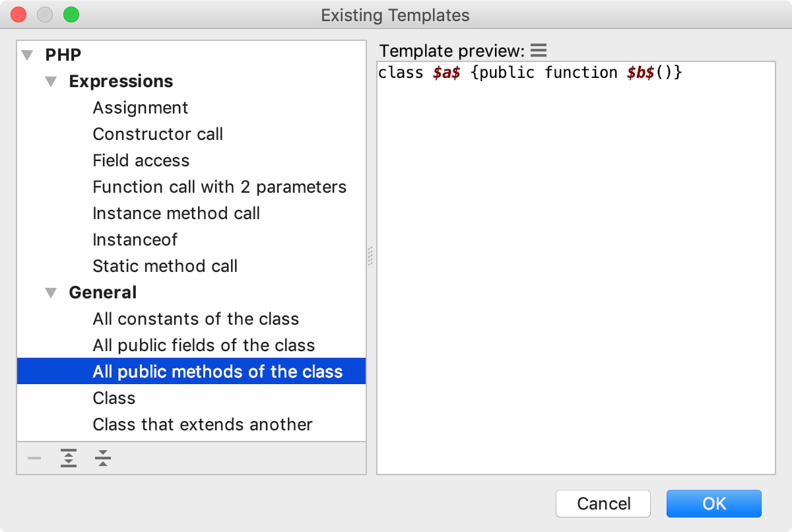
Task: Collapse the Expressions section
Action: pos(51,81)
